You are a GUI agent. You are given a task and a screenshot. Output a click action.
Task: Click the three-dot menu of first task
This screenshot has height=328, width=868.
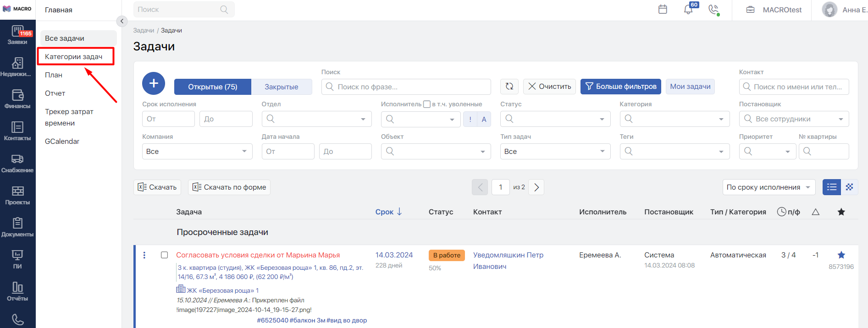(144, 255)
